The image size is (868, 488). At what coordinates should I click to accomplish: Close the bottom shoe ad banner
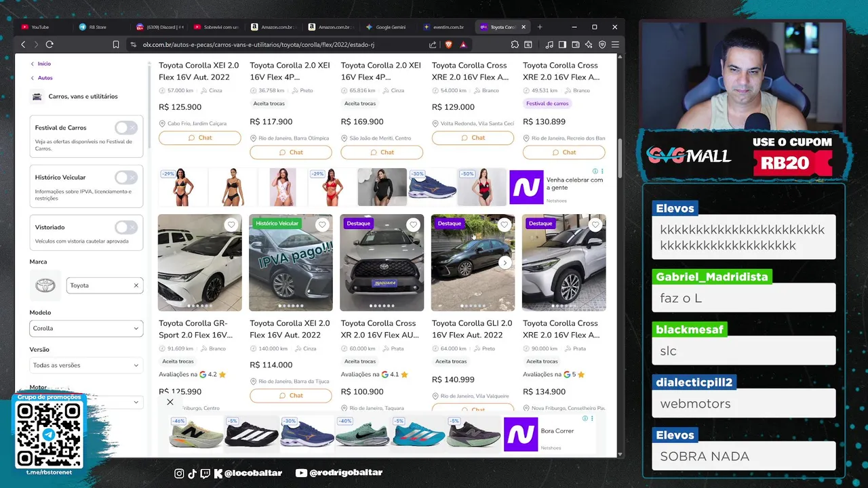pyautogui.click(x=170, y=402)
